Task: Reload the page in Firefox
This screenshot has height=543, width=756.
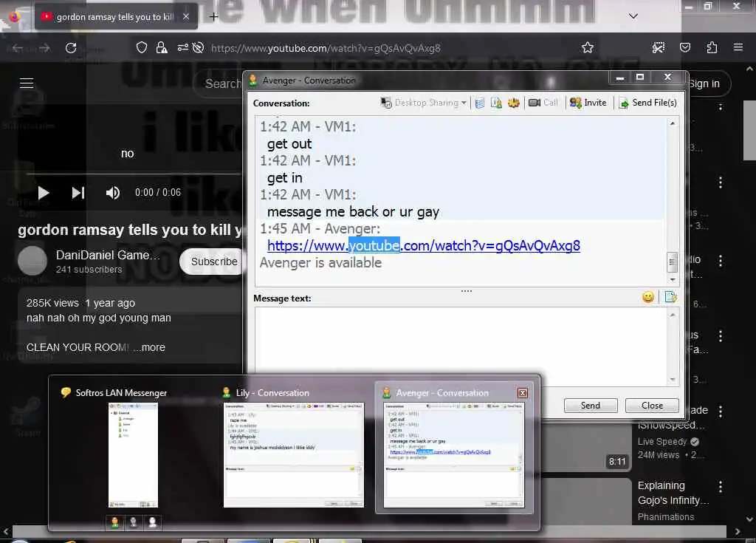Action: [71, 48]
